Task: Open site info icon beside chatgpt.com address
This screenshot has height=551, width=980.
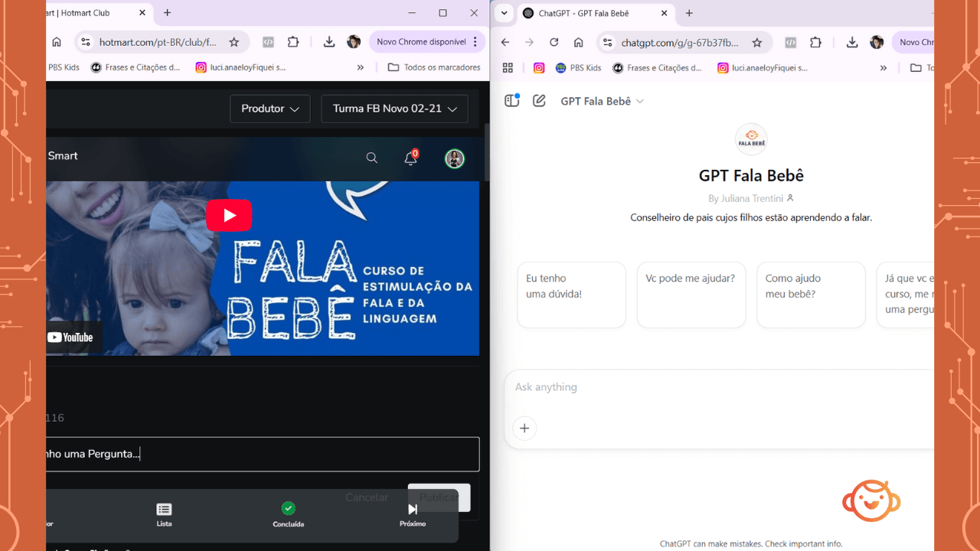Action: [x=607, y=42]
